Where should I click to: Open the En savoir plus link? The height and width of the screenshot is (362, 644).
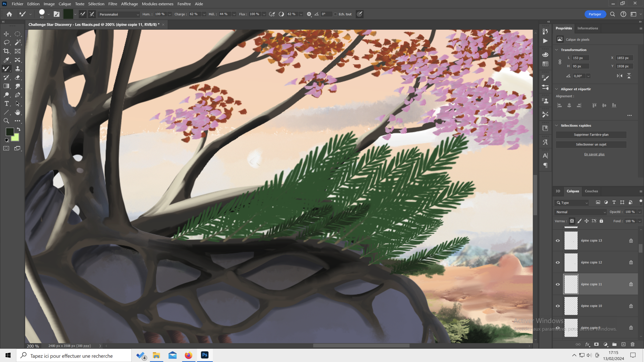coord(594,154)
